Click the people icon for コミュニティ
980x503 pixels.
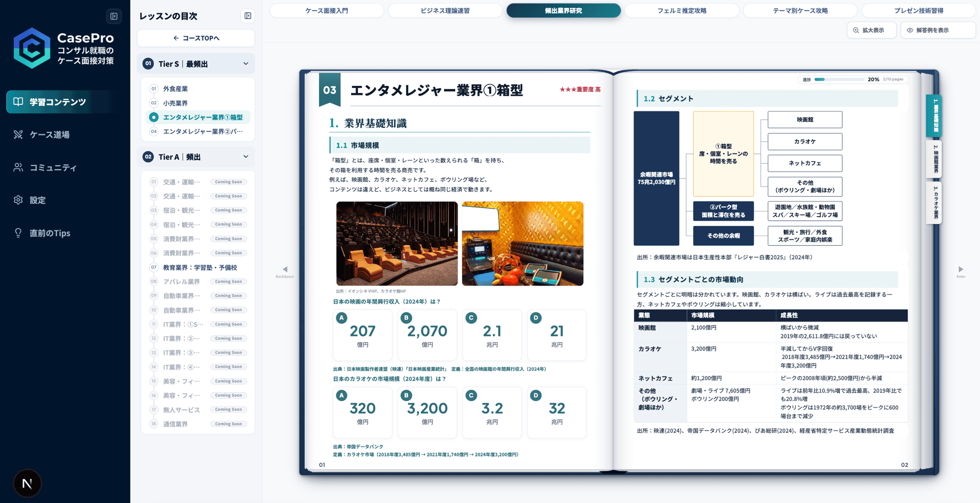(x=18, y=167)
